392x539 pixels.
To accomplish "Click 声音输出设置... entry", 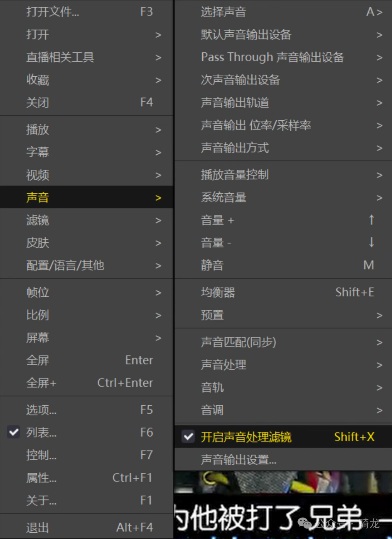I will pos(238,459).
